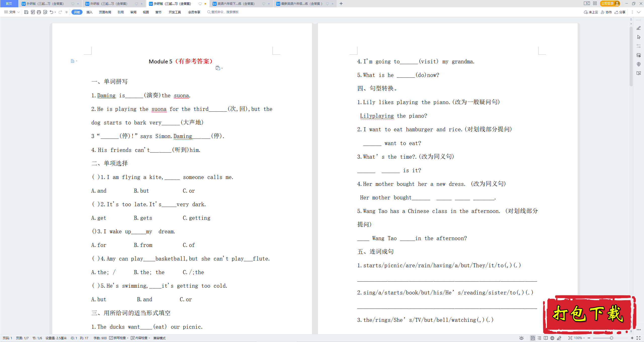This screenshot has width=644, height=342.
Task: Expand paste options dropdown arrow
Action: 222,68
